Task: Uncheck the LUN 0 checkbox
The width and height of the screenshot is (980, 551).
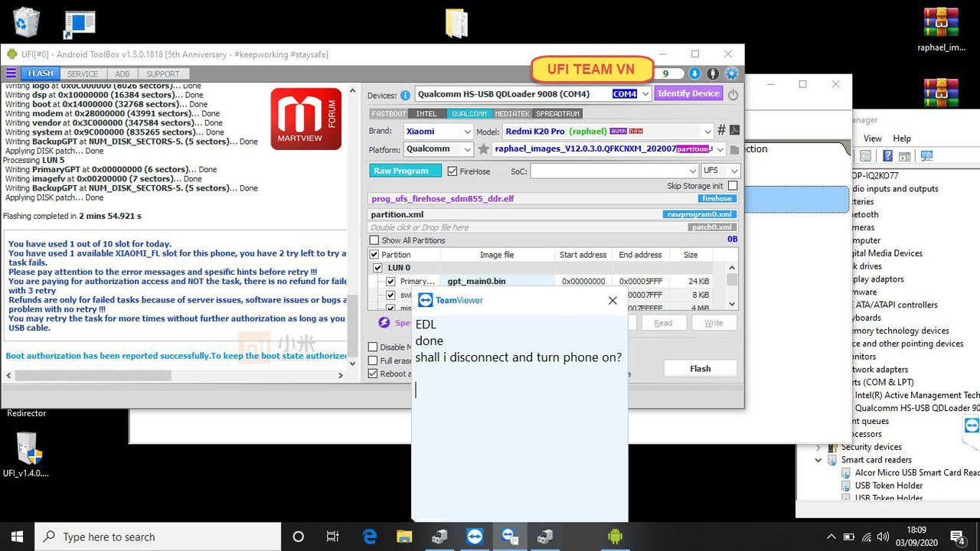Action: coord(377,268)
